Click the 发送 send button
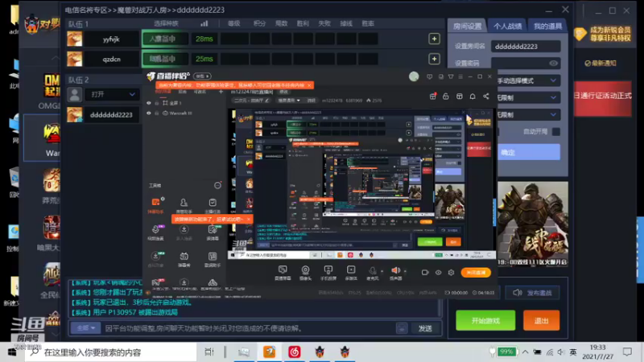 [425, 328]
